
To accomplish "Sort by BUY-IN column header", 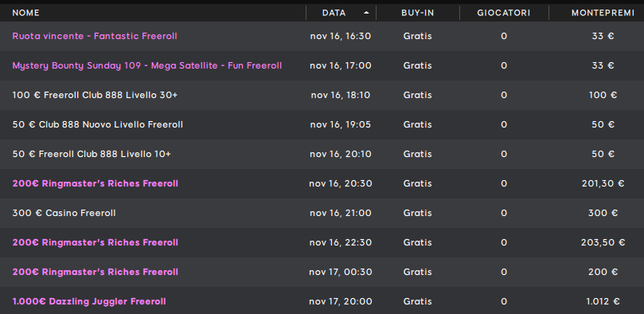I will point(417,13).
